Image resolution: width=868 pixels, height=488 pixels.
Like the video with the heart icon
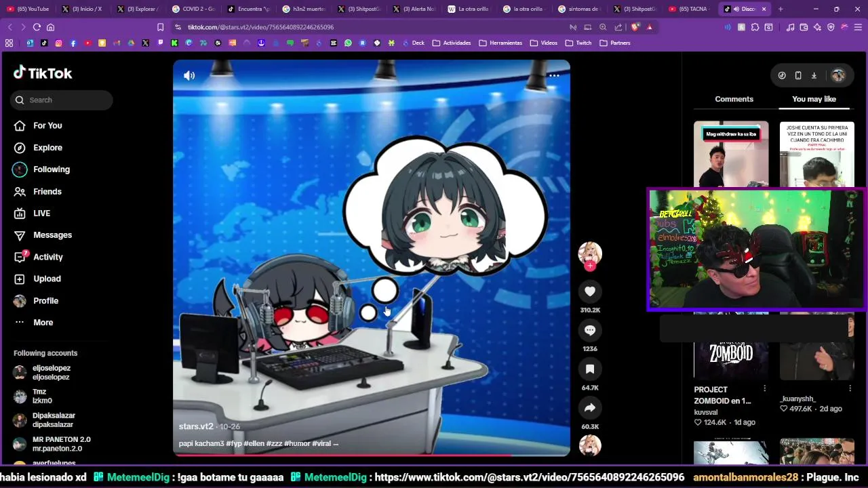tap(590, 291)
